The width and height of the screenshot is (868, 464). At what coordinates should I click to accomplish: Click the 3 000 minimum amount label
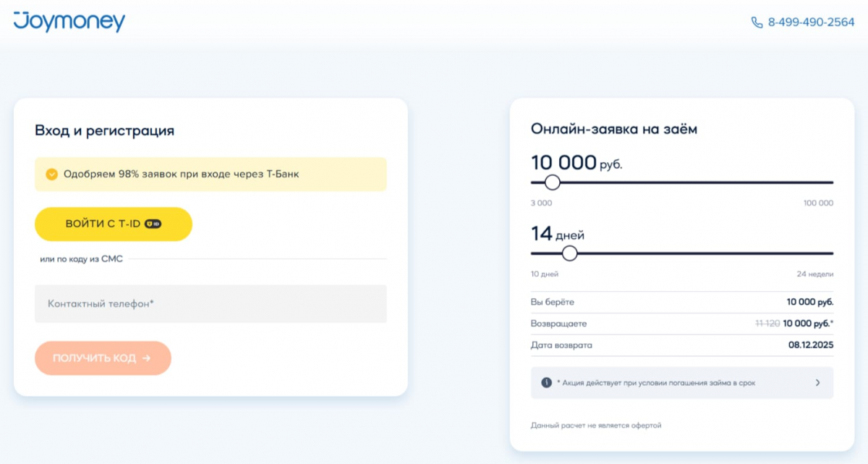tap(542, 203)
